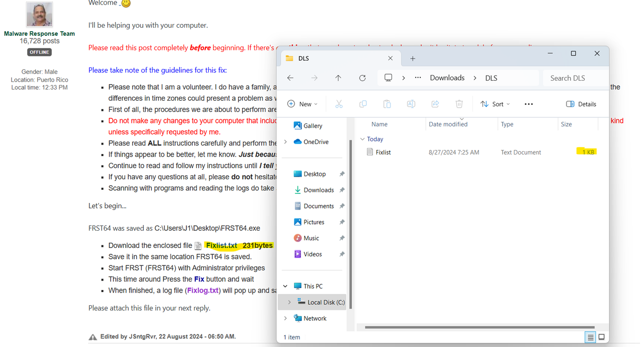Screen dimensions: 644x347
Task: Sort by Name column header
Action: (x=379, y=124)
